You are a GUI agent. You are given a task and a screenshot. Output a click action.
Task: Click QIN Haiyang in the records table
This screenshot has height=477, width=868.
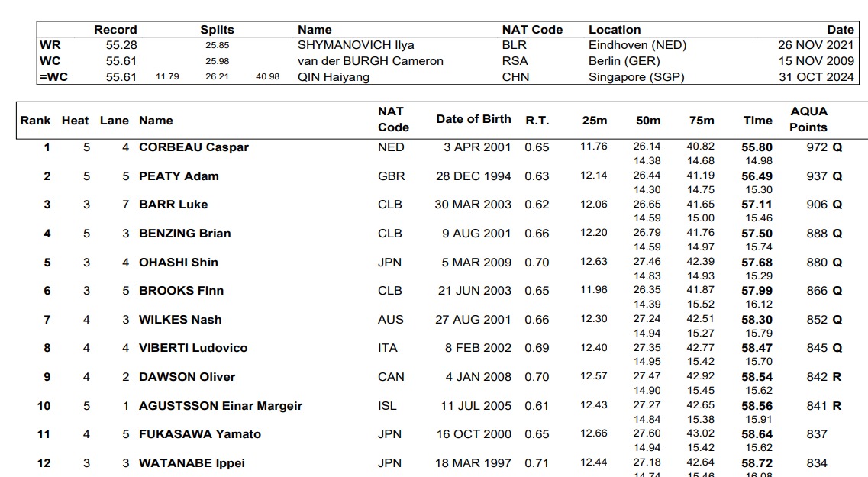coord(333,77)
